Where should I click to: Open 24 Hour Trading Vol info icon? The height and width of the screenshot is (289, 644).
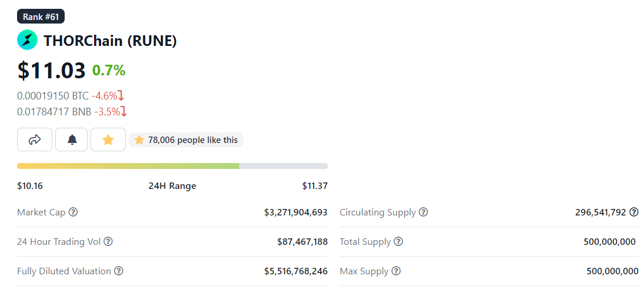click(x=108, y=242)
